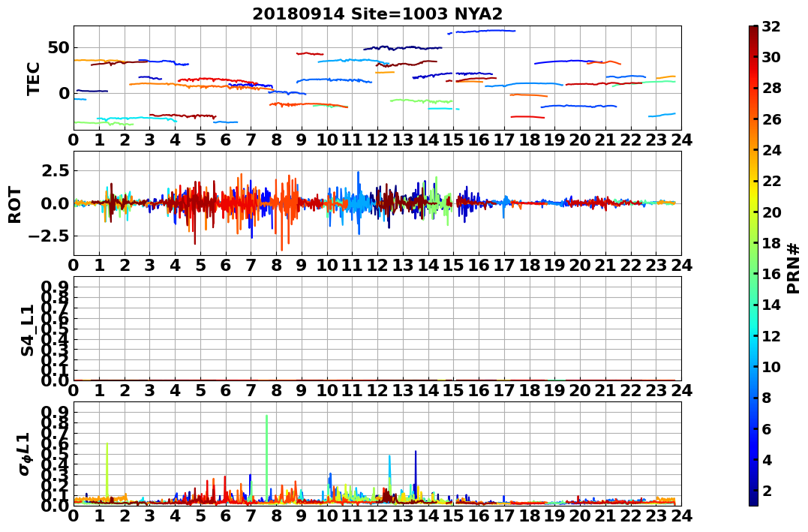This screenshot has width=808, height=532.
Task: Click hour "12" on the TEC panel x-axis
Action: (x=377, y=140)
